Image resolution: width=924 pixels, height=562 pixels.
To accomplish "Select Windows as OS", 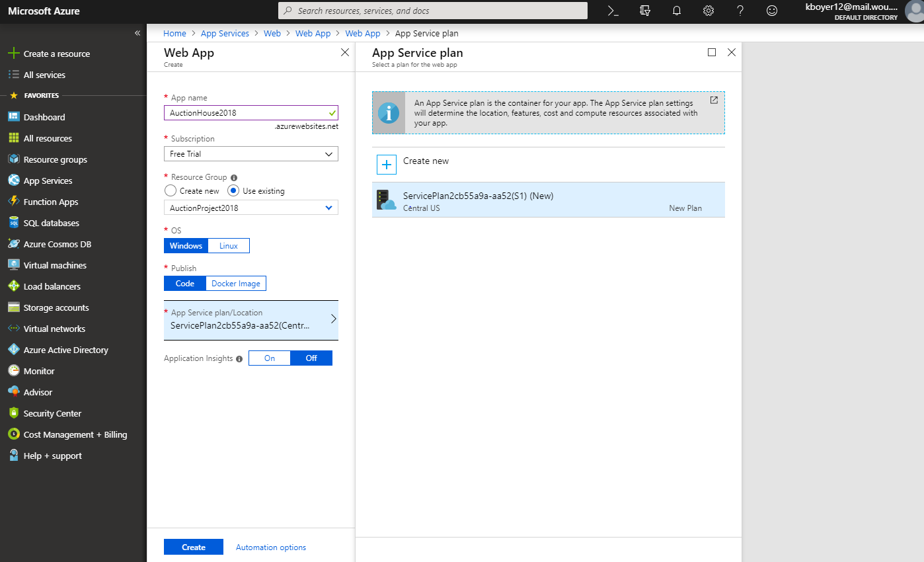I will click(186, 245).
